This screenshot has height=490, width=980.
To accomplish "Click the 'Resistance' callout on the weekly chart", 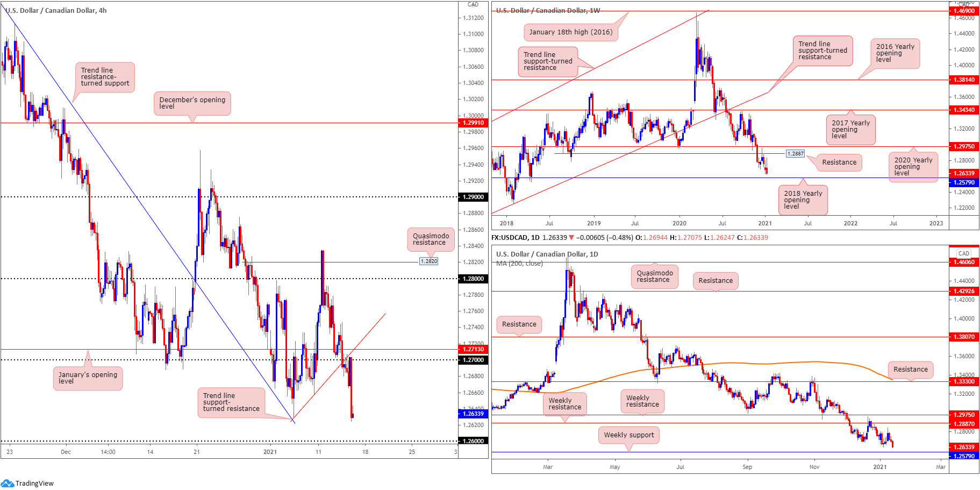I will click(x=839, y=162).
